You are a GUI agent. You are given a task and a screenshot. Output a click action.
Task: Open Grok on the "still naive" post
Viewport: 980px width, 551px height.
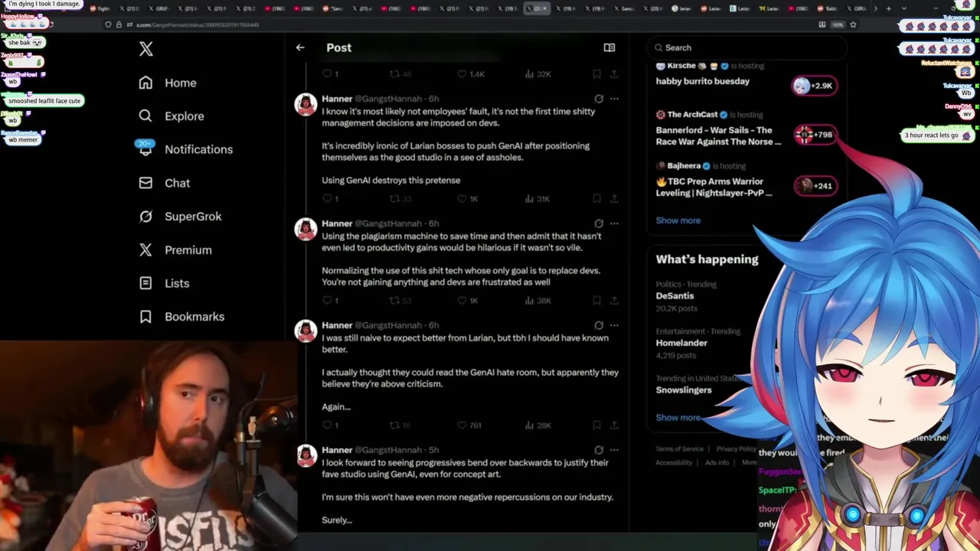click(599, 325)
